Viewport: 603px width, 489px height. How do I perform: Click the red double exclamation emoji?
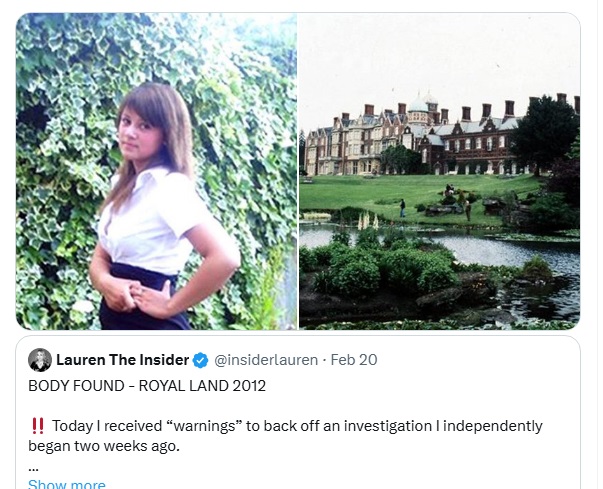pos(38,426)
